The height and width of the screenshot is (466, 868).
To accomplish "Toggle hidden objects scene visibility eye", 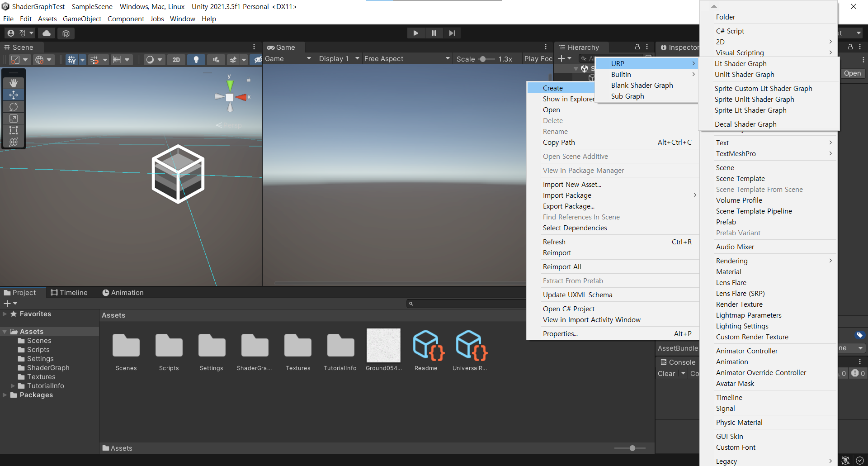I will (258, 59).
